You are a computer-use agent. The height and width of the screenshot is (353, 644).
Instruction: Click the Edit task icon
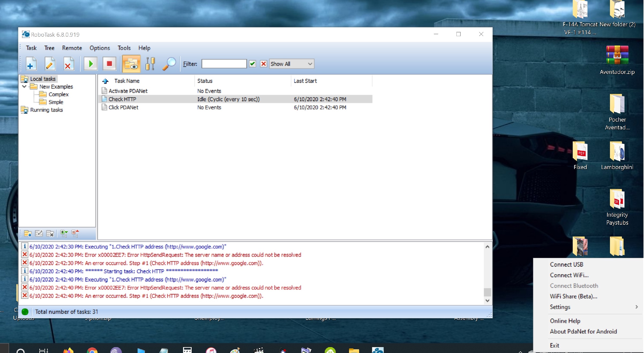(49, 64)
